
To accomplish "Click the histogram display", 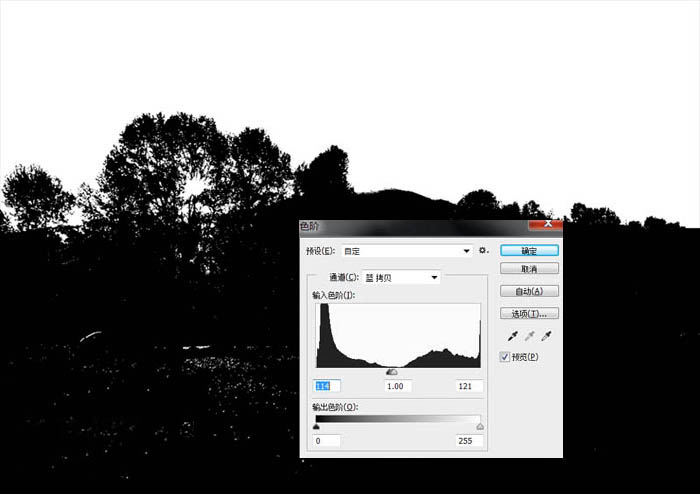I will click(398, 336).
